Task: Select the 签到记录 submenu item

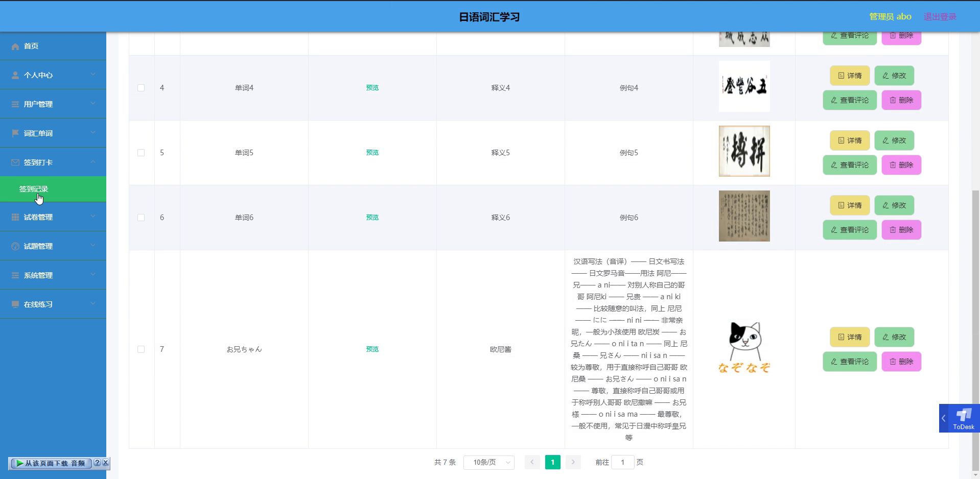Action: click(53, 189)
